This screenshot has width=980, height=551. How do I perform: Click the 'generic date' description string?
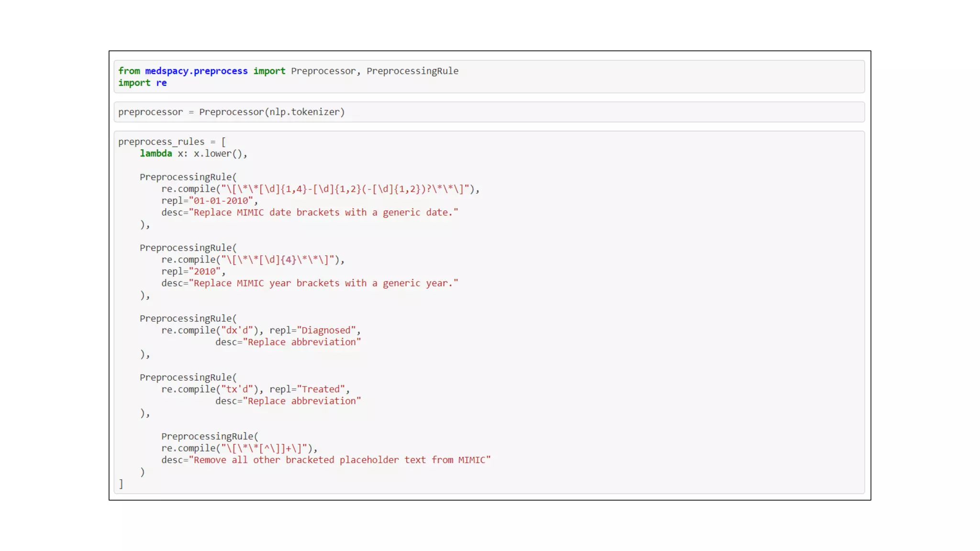pyautogui.click(x=323, y=212)
